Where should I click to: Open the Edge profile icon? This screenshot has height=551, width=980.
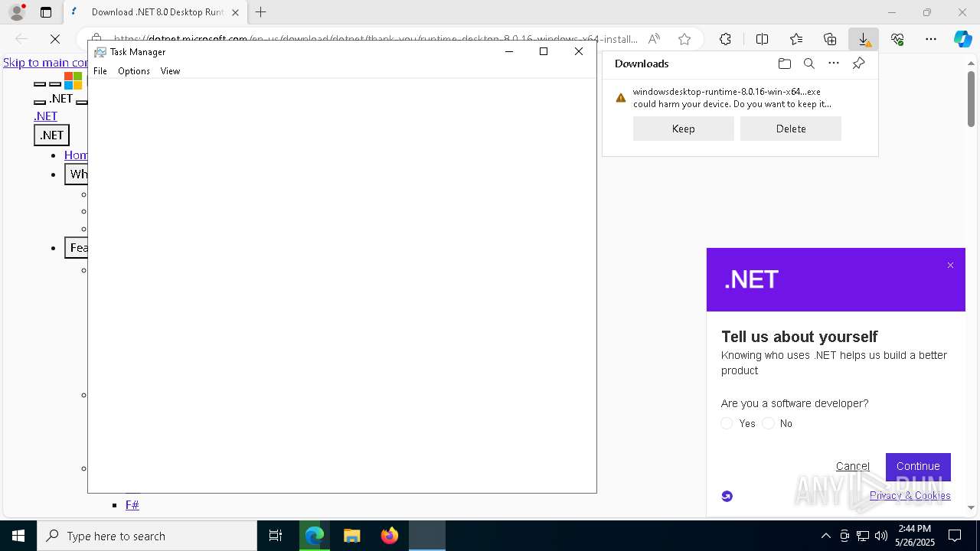pos(16,12)
